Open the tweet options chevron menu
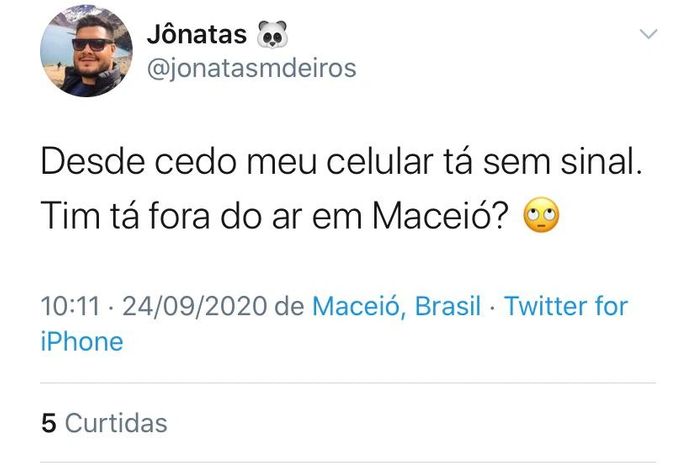 (x=649, y=35)
